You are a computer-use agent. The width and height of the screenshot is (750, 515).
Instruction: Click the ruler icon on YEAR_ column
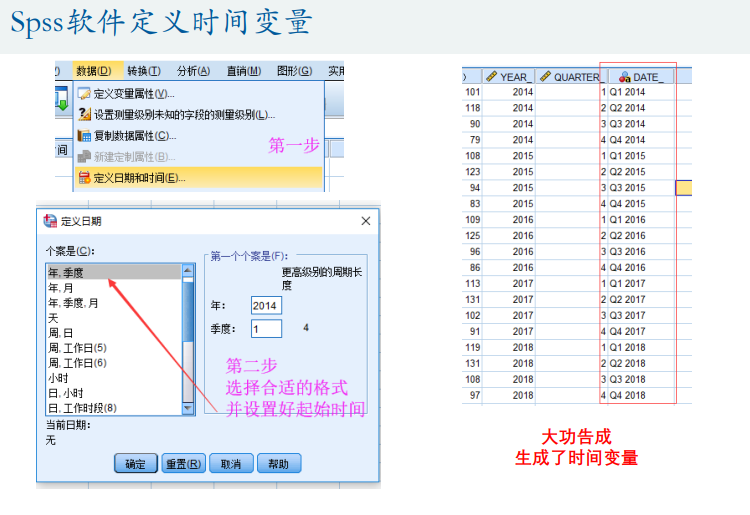click(491, 76)
